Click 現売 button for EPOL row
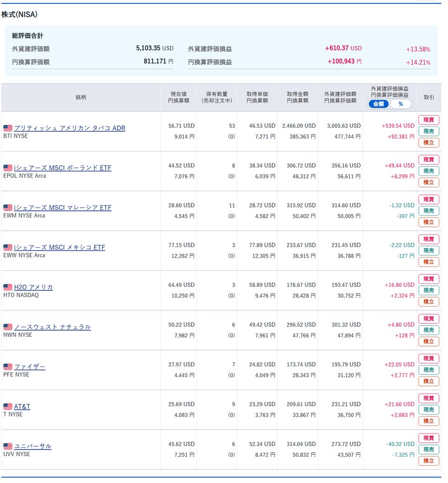Viewport: 448px width, 483px height. coord(429,171)
